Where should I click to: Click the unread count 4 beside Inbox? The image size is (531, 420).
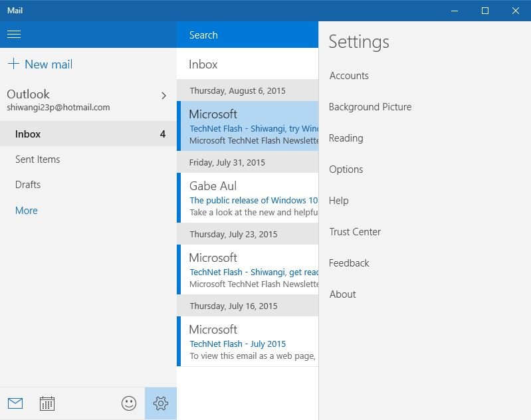(163, 134)
